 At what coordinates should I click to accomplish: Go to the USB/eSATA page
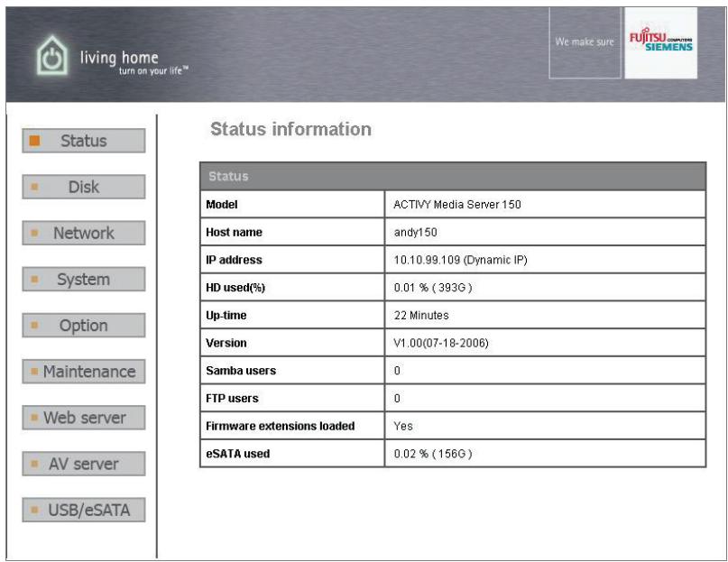pos(84,510)
